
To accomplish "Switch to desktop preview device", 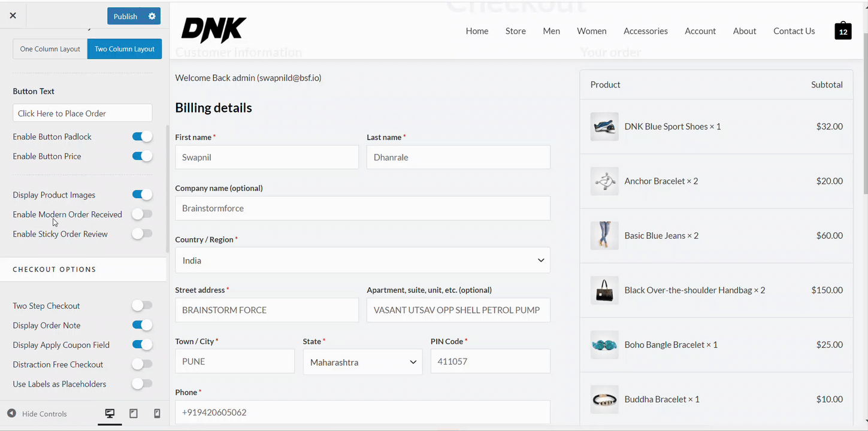I will click(110, 414).
